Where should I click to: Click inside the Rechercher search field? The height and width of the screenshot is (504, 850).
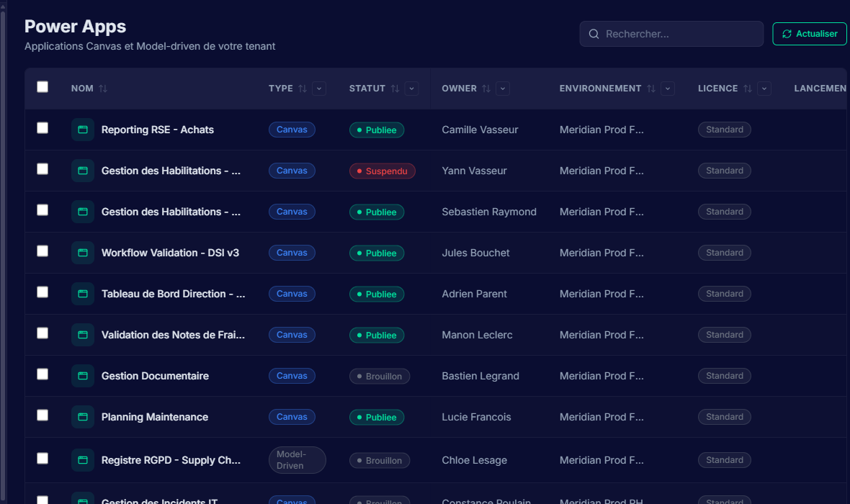click(670, 34)
